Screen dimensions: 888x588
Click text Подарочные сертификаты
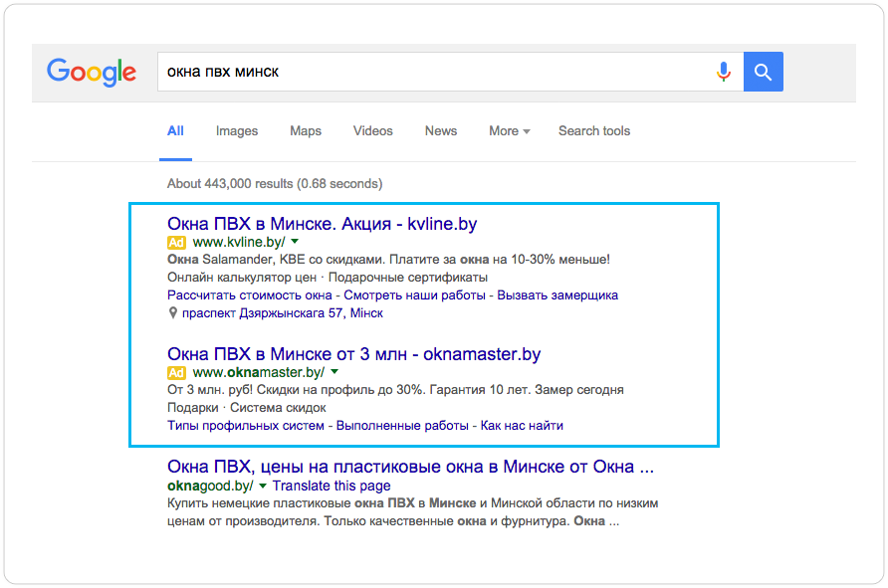click(x=408, y=278)
